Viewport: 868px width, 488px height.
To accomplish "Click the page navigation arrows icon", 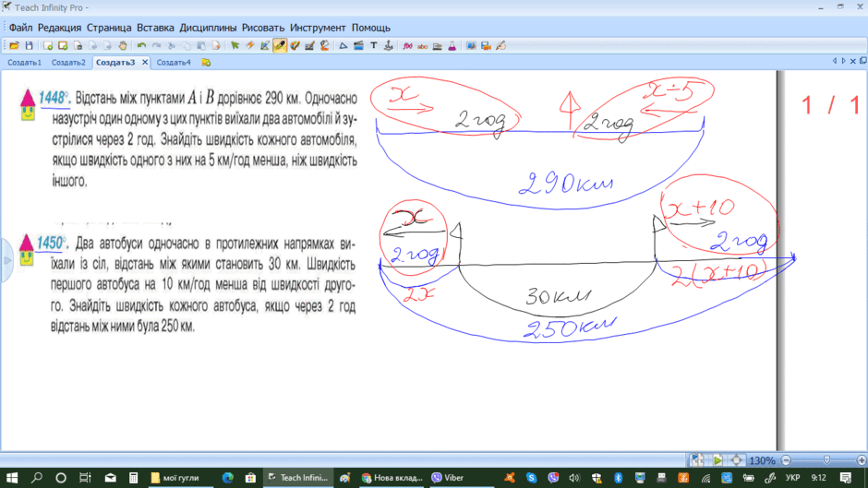I will [736, 460].
